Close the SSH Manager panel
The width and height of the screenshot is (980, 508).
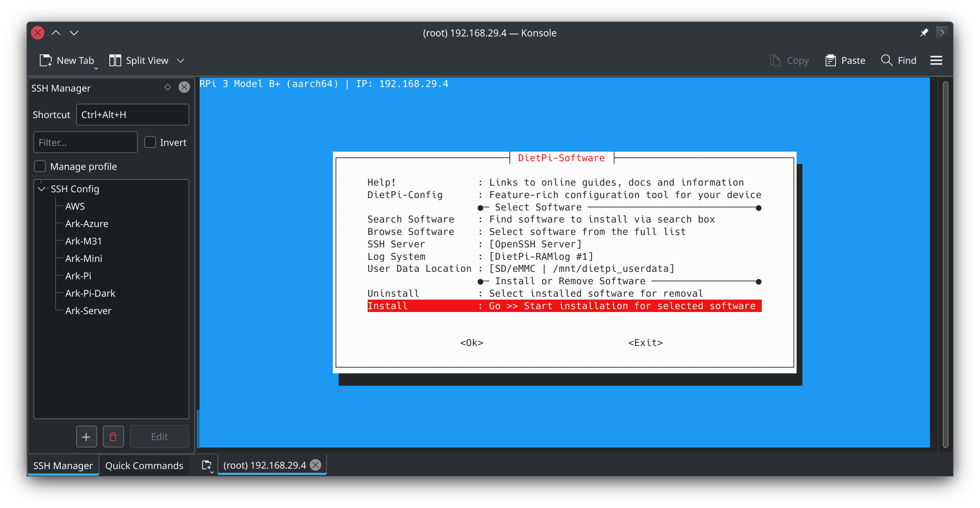pos(184,87)
